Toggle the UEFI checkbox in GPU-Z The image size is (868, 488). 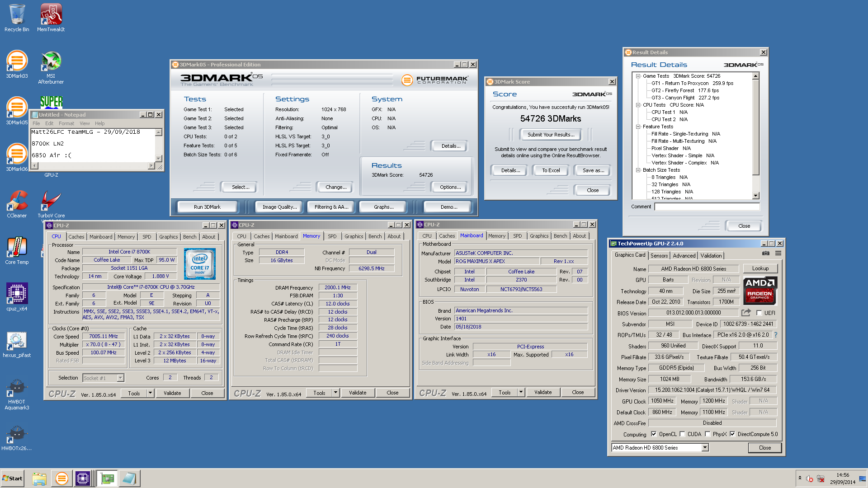tap(759, 313)
